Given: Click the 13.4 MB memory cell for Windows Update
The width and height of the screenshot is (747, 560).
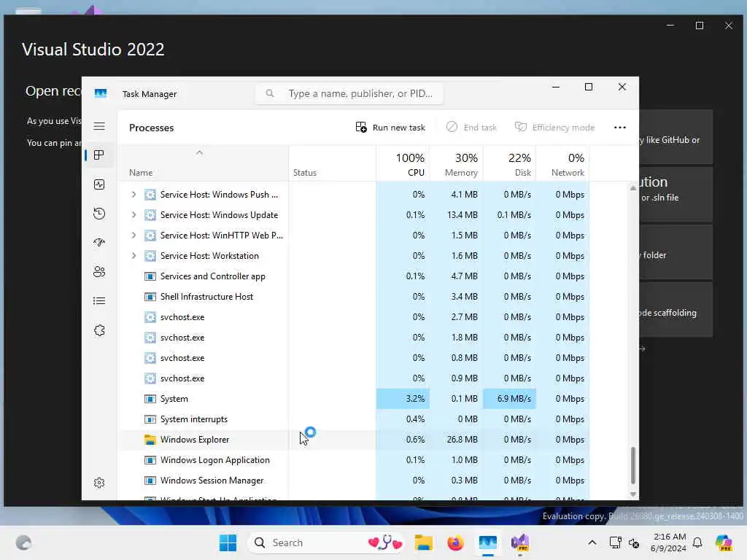Looking at the screenshot, I should pyautogui.click(x=457, y=215).
